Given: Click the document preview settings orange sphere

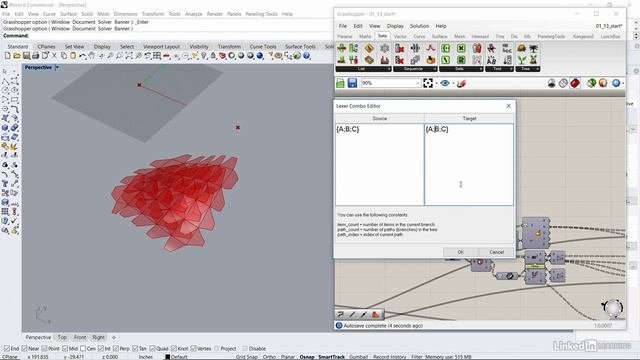Looking at the screenshot, I should [603, 83].
